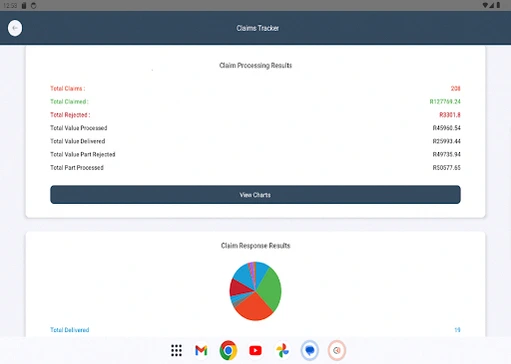Click the R45960.54 processed value

(x=446, y=128)
